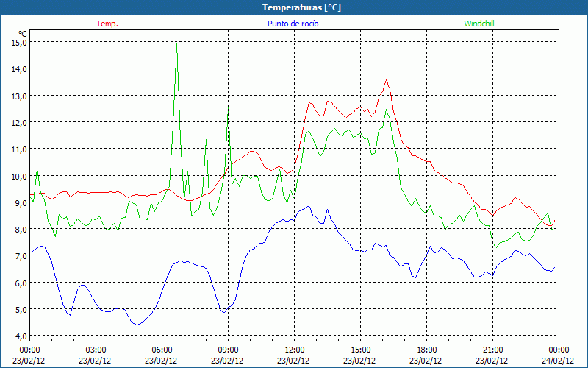Select the 8,0 y-axis value
Image resolution: width=588 pixels, height=368 pixels.
click(x=21, y=230)
